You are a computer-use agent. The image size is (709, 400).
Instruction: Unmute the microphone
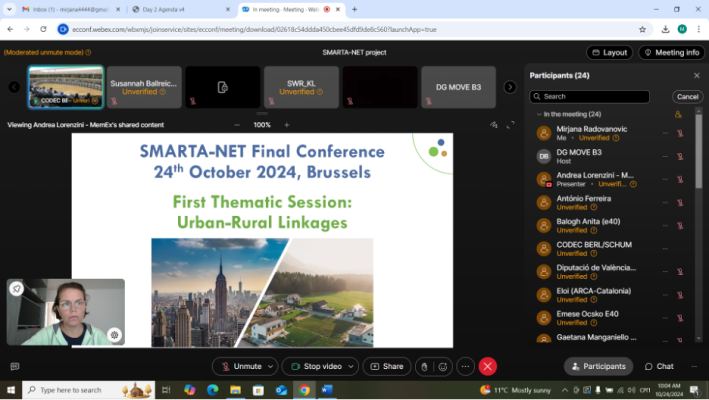tap(242, 367)
